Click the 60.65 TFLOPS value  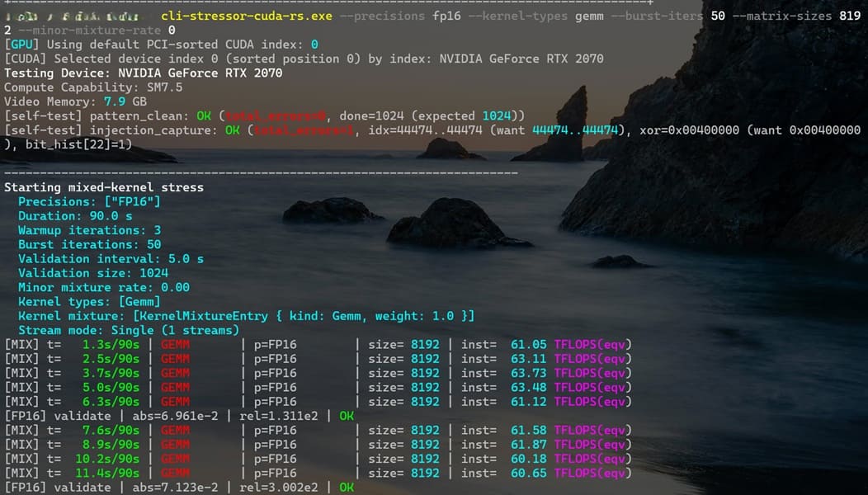point(529,474)
